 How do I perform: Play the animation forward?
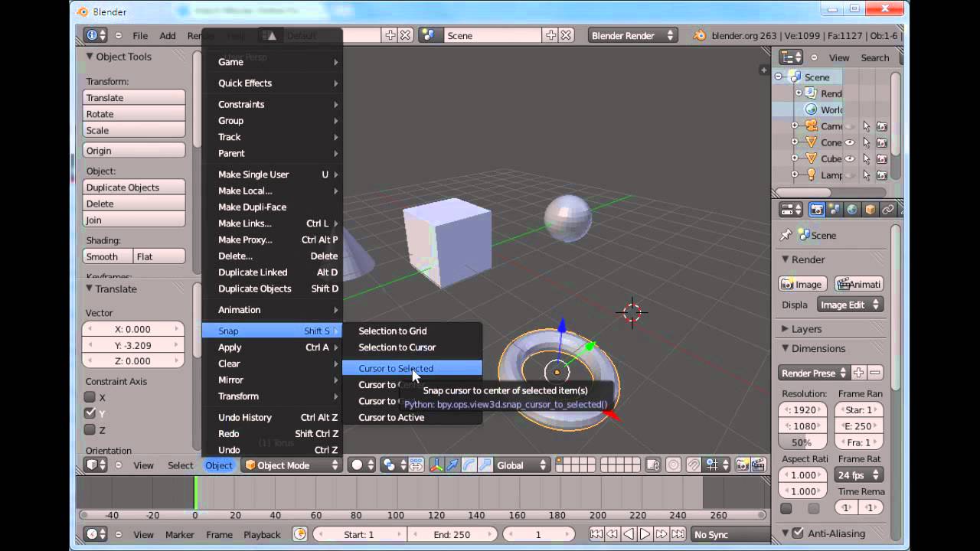click(x=645, y=534)
